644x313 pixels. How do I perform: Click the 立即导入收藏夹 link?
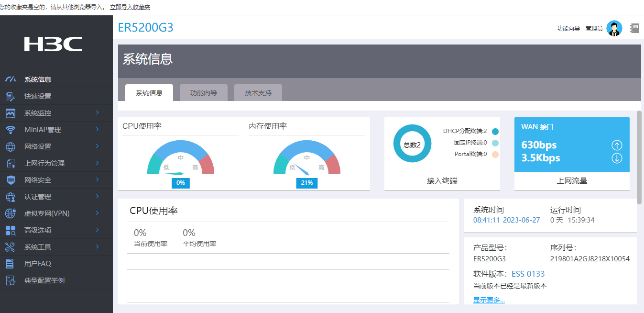pos(130,7)
